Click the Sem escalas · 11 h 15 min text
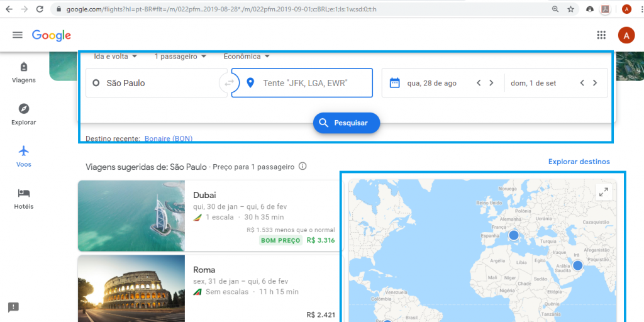 coord(252,292)
